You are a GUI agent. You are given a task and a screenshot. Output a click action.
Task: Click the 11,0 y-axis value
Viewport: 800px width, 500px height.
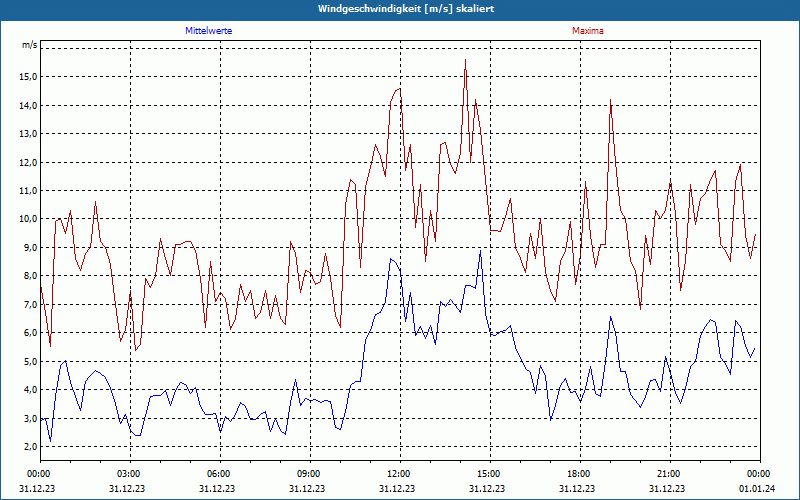point(29,191)
